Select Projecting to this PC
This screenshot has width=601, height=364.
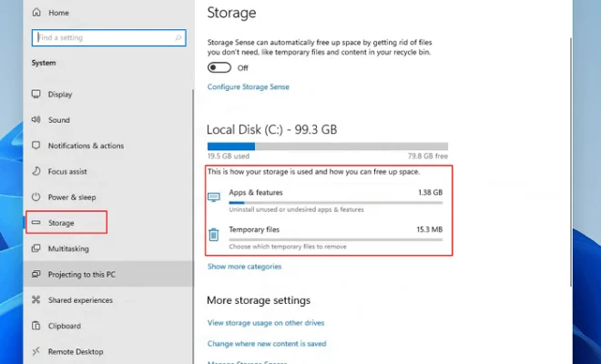point(108,274)
